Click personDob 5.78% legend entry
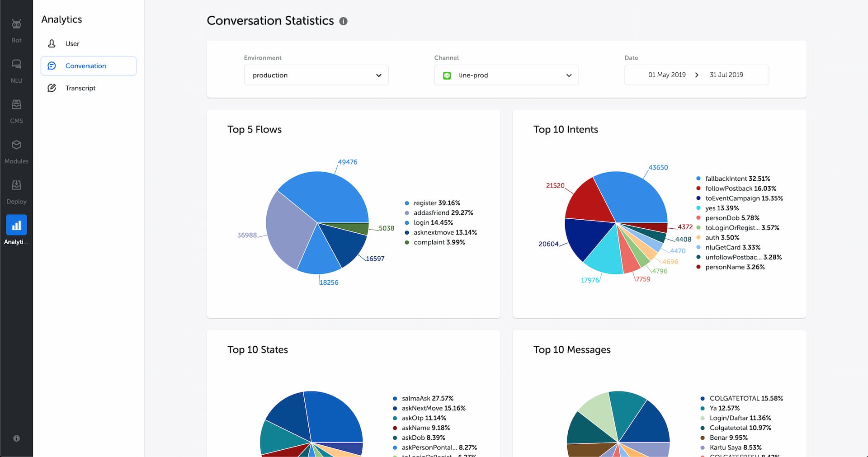Viewport: 868px width, 457px height. click(x=728, y=218)
